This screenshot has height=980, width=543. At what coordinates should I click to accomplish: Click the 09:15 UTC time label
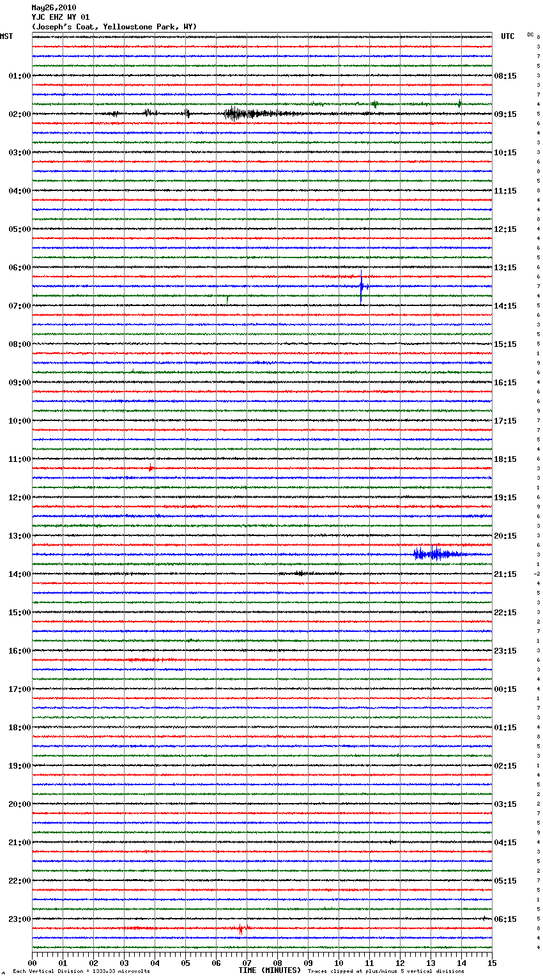505,114
